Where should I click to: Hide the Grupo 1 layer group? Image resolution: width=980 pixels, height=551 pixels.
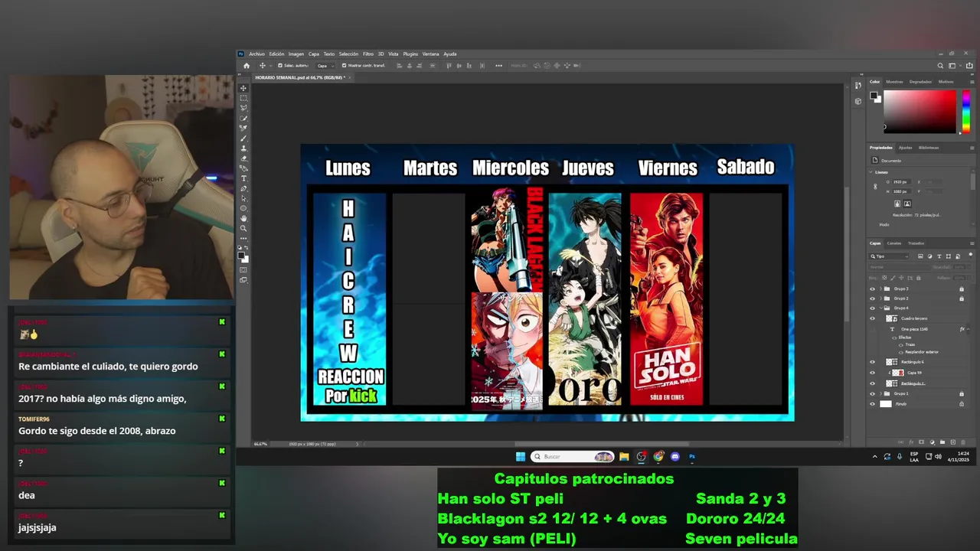pos(873,393)
